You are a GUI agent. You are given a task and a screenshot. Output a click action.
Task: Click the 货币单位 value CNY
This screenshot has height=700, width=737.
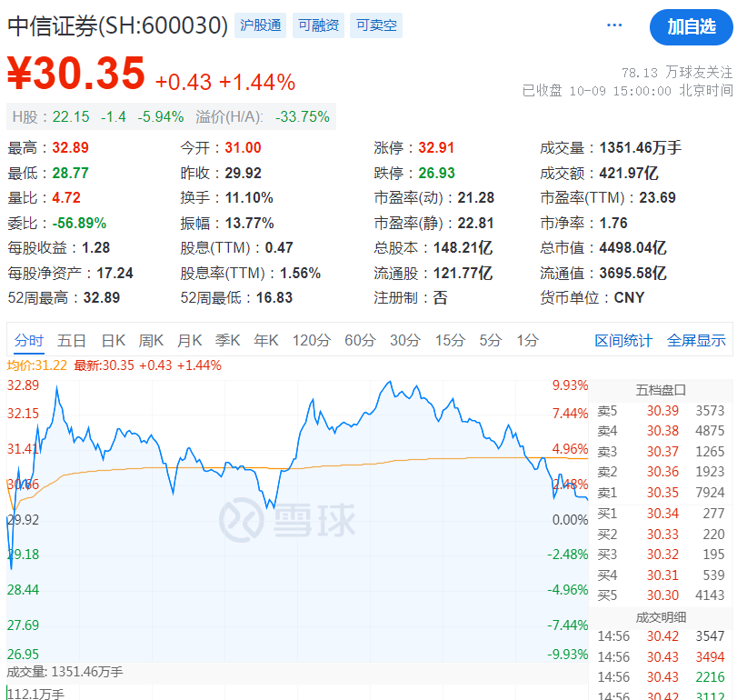[629, 297]
